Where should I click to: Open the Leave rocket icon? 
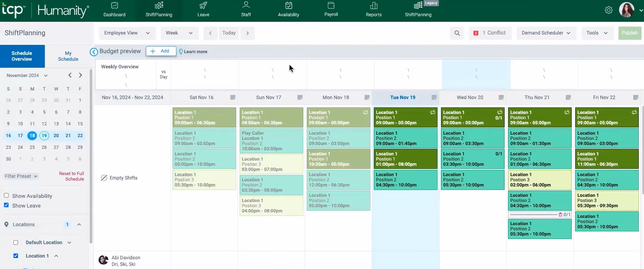(x=203, y=6)
